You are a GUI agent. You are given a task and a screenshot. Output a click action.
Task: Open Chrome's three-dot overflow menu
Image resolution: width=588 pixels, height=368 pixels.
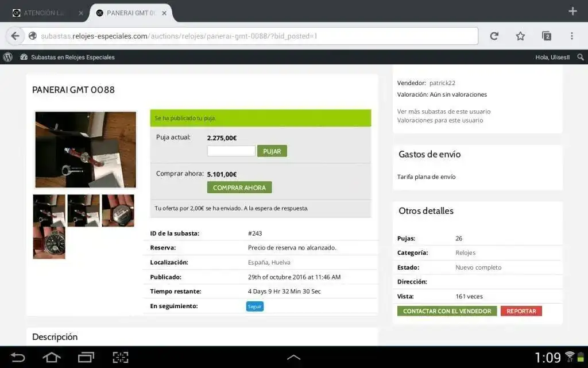coord(572,36)
